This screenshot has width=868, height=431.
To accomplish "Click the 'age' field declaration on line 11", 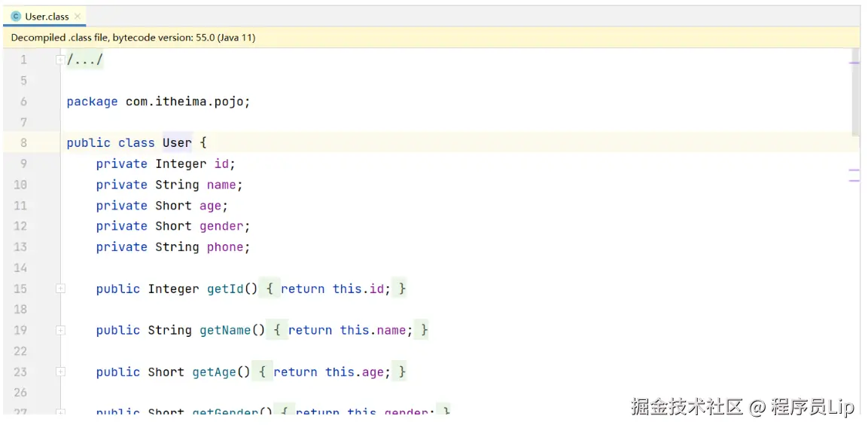I will [x=210, y=206].
